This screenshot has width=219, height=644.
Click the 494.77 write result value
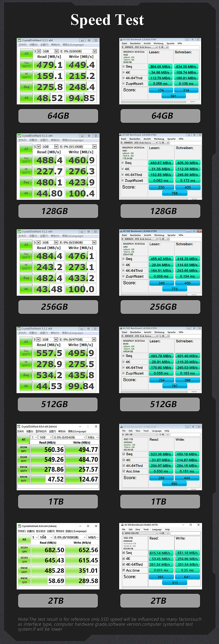pyautogui.click(x=88, y=449)
